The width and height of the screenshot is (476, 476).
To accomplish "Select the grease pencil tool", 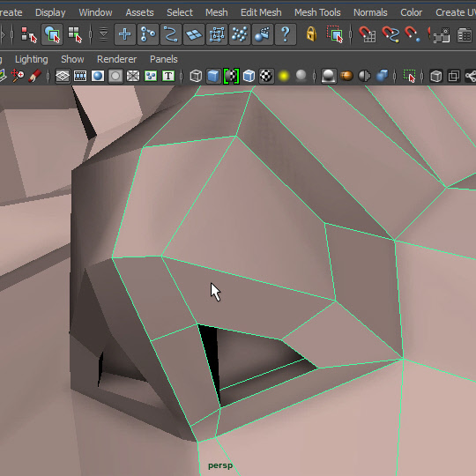I will pos(35,76).
